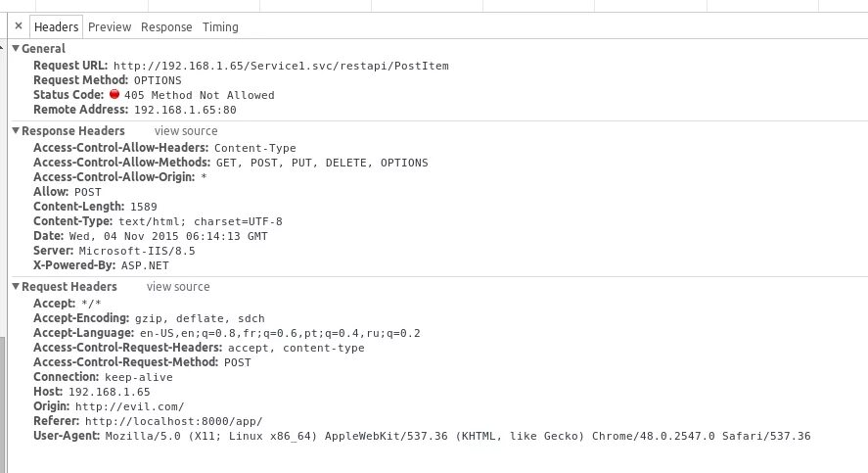Select the Headers tab
The width and height of the screenshot is (868, 473).
pyautogui.click(x=56, y=27)
